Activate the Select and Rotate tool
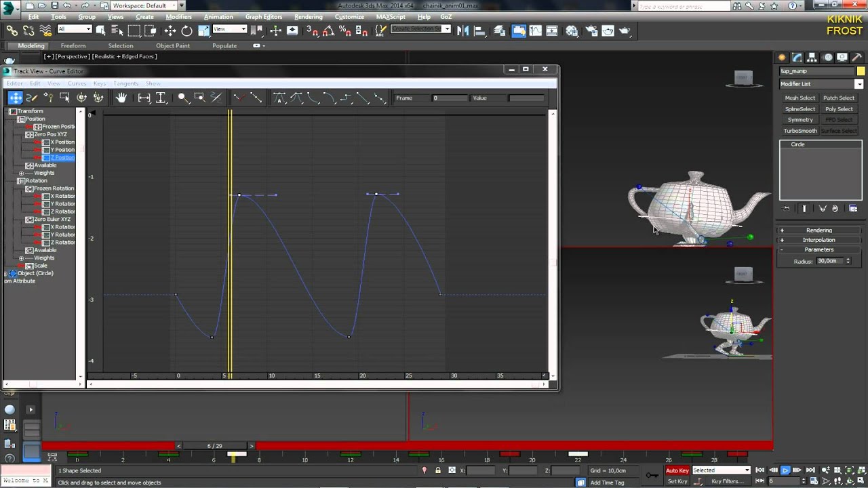Image resolution: width=868 pixels, height=488 pixels. [186, 30]
